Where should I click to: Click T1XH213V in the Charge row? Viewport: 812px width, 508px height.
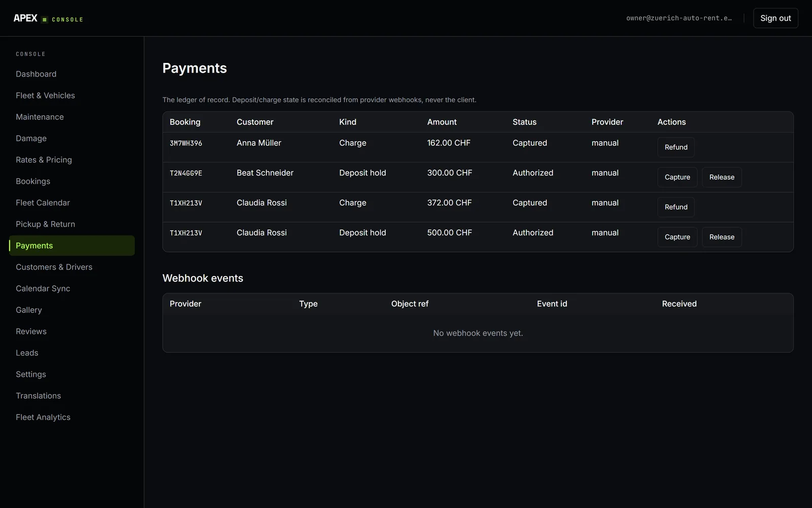point(186,203)
